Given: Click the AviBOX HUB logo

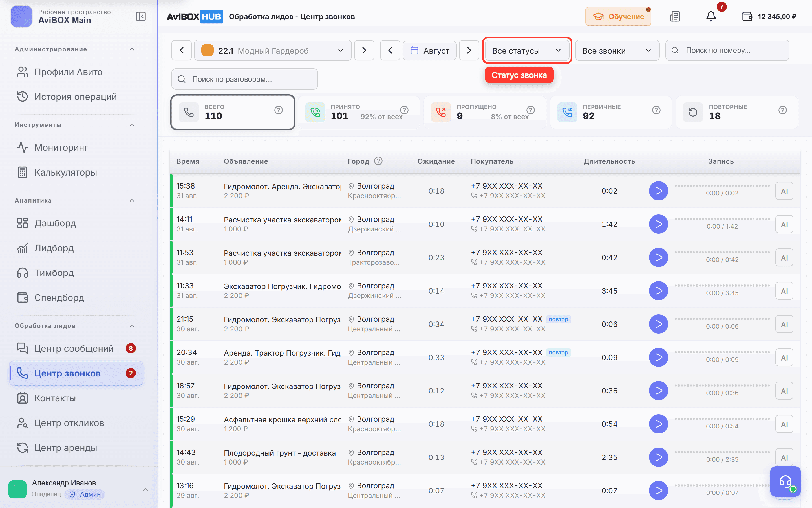Looking at the screenshot, I should [x=195, y=16].
